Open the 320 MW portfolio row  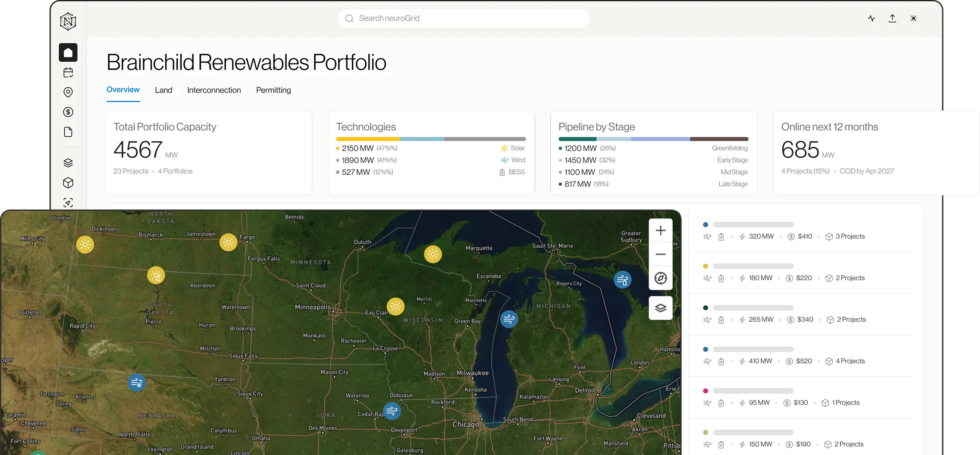[800, 231]
